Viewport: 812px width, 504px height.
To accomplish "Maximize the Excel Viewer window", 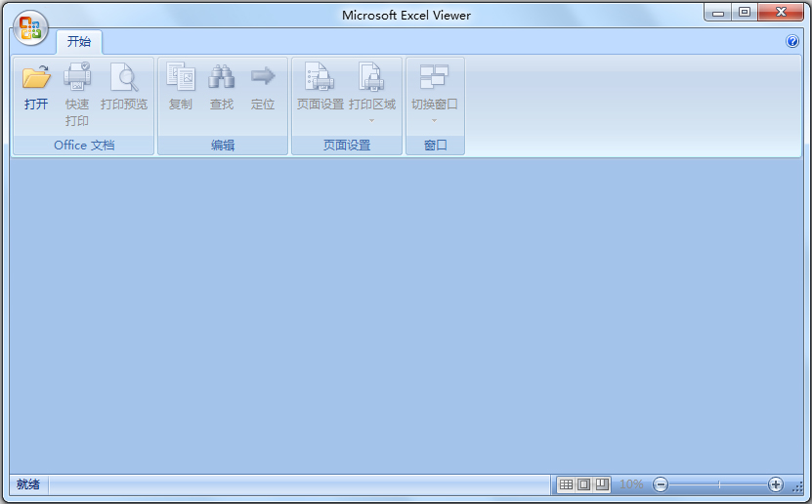I will [x=745, y=13].
